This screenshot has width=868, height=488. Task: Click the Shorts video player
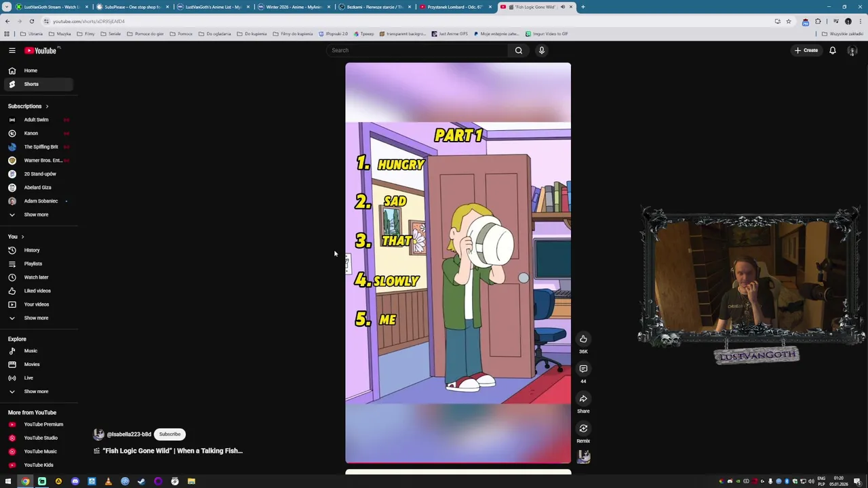pos(458,263)
